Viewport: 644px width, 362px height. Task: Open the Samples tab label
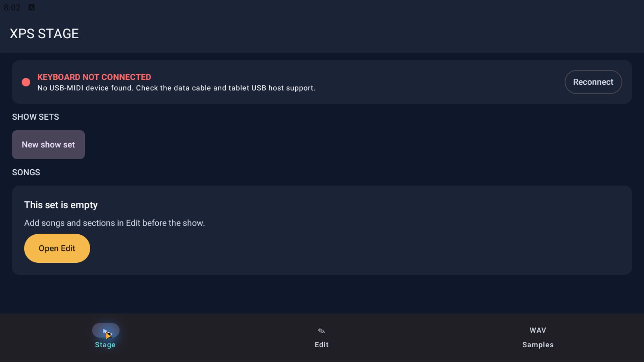click(x=538, y=345)
